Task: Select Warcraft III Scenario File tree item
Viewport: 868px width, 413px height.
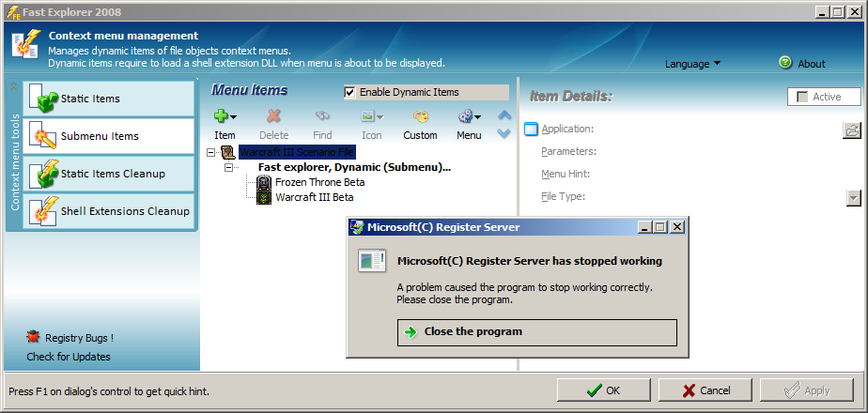Action: 296,151
